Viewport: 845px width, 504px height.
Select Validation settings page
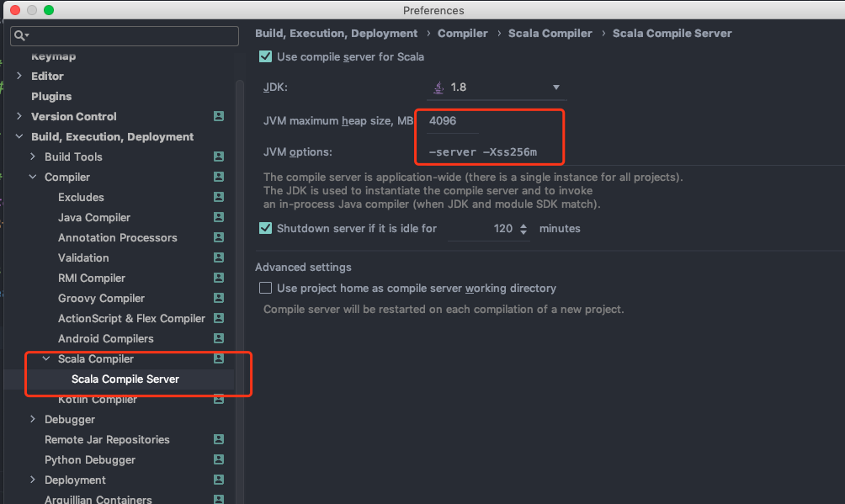tap(83, 258)
